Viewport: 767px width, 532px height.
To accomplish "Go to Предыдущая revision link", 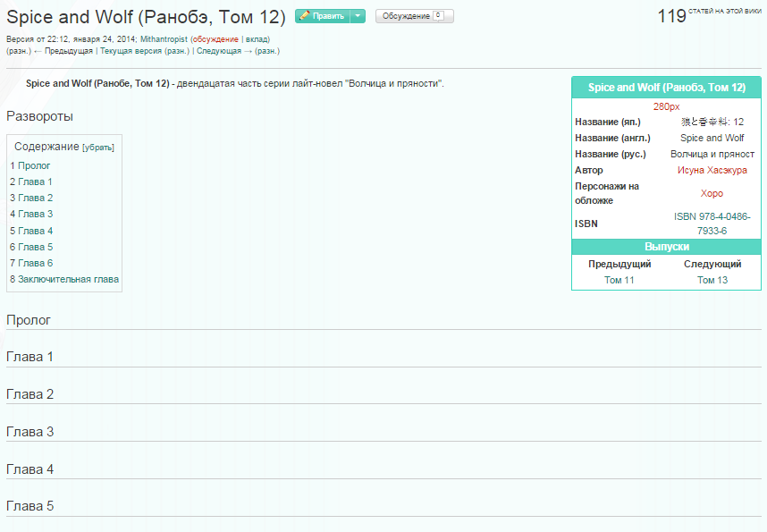I will point(69,51).
